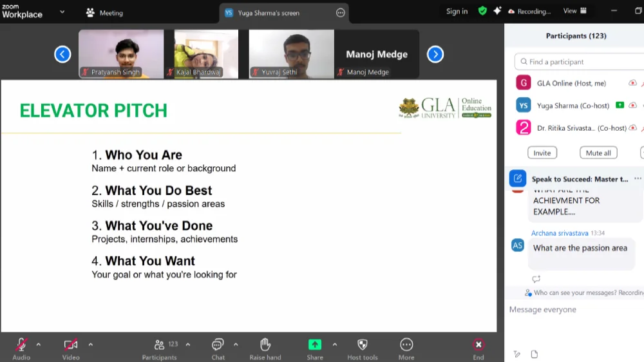Turn on the Video camera
Screen dimensions: 644x362
pyautogui.click(x=71, y=345)
